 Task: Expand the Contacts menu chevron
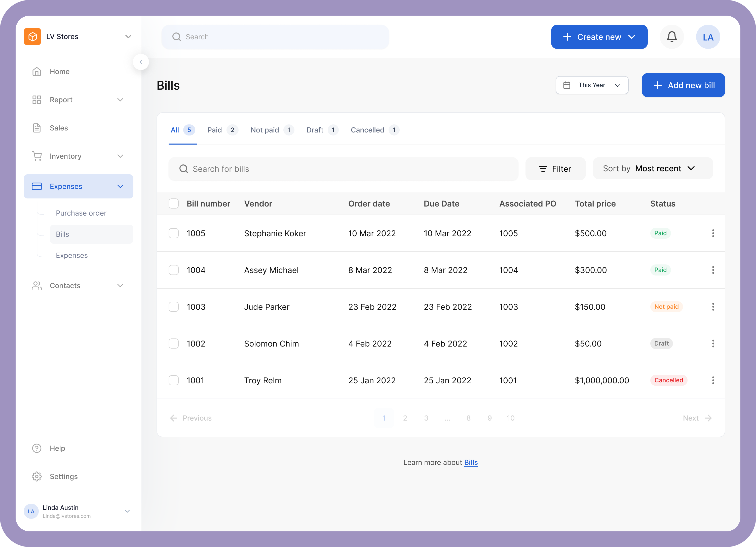[x=120, y=286]
